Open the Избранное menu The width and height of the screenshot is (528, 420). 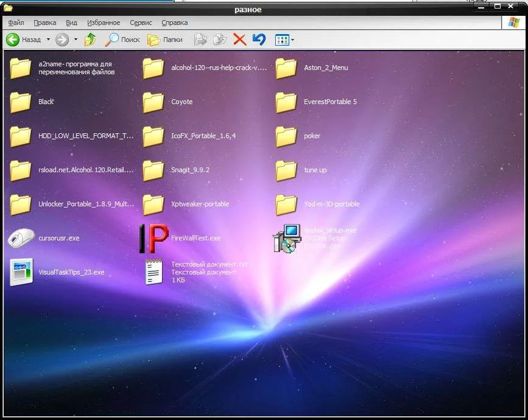[104, 23]
